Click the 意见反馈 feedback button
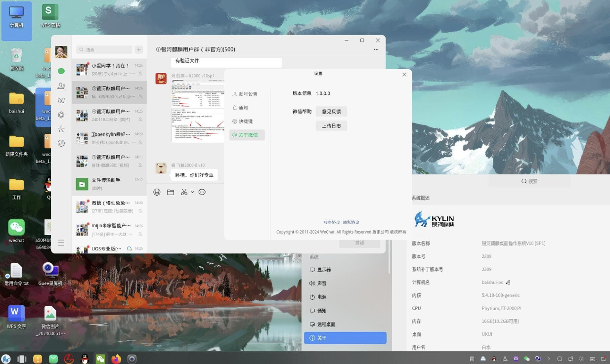The height and width of the screenshot is (364, 610). pyautogui.click(x=331, y=111)
